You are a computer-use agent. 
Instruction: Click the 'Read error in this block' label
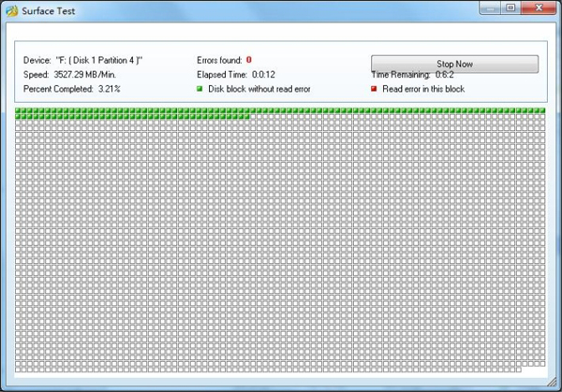click(423, 89)
